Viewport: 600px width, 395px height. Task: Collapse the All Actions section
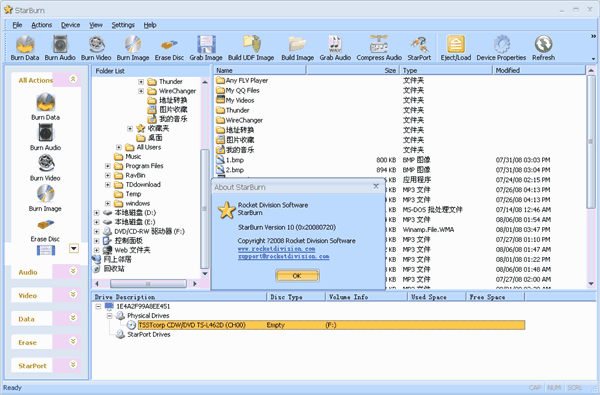(x=73, y=79)
